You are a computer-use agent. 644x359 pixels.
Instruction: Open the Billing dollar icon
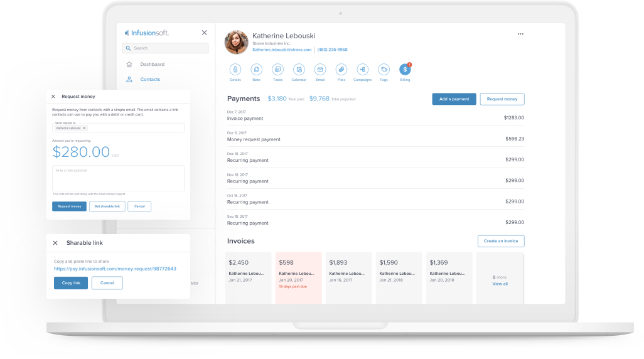pyautogui.click(x=405, y=70)
